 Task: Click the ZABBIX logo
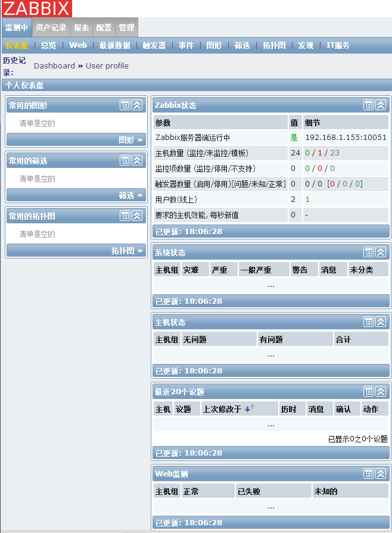pyautogui.click(x=37, y=8)
